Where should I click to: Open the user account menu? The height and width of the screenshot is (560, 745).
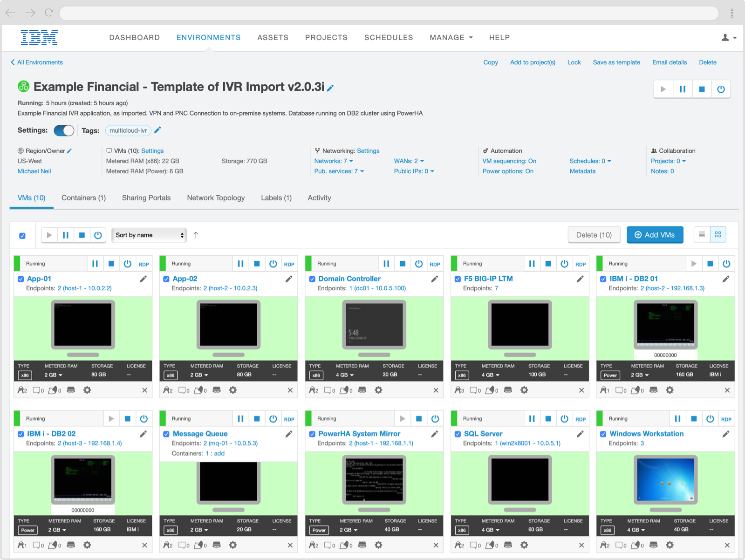click(729, 38)
